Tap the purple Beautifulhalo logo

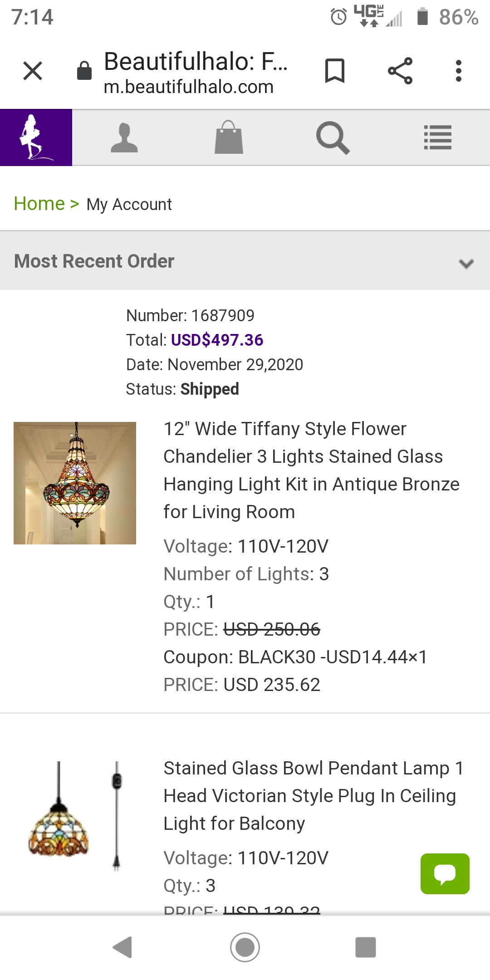[x=36, y=137]
